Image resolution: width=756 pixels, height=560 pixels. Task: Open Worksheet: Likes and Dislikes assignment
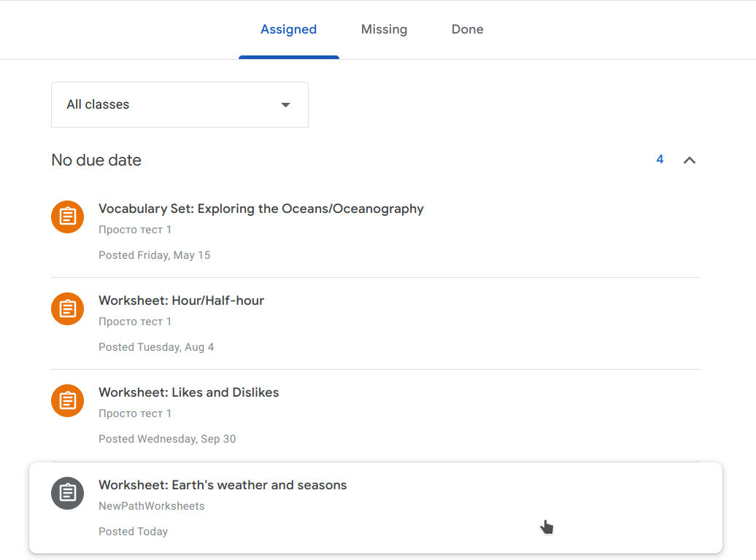point(188,392)
